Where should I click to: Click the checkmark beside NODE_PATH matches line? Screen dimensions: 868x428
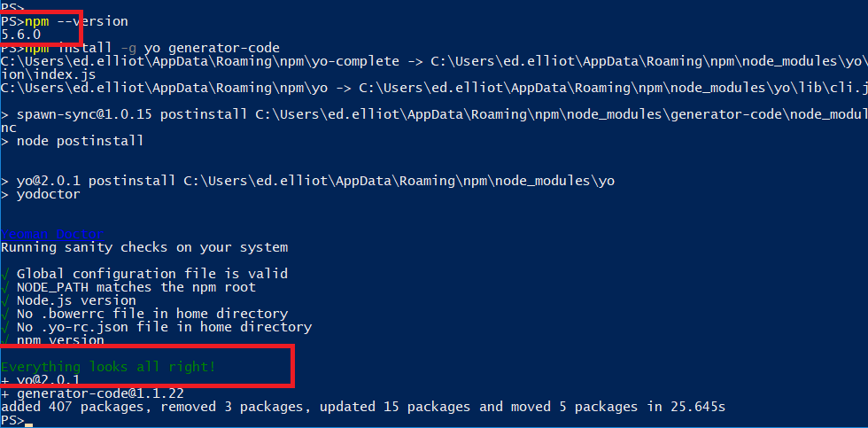(x=5, y=287)
